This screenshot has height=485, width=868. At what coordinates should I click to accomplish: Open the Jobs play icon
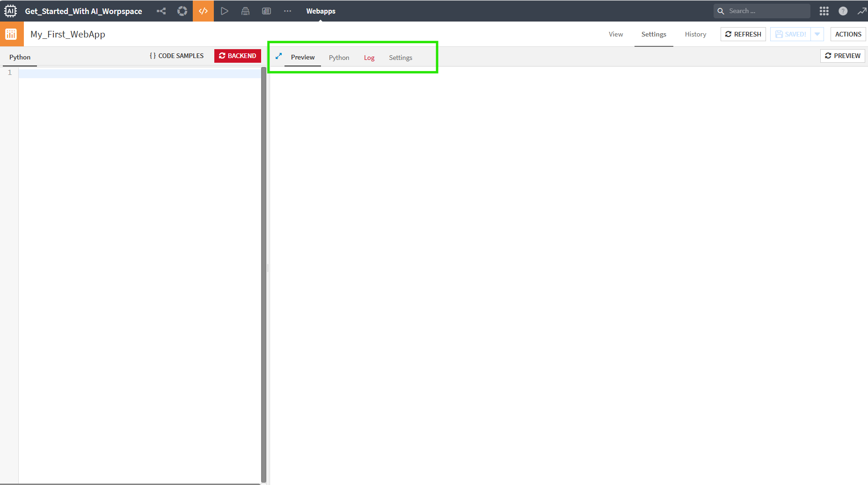click(225, 11)
